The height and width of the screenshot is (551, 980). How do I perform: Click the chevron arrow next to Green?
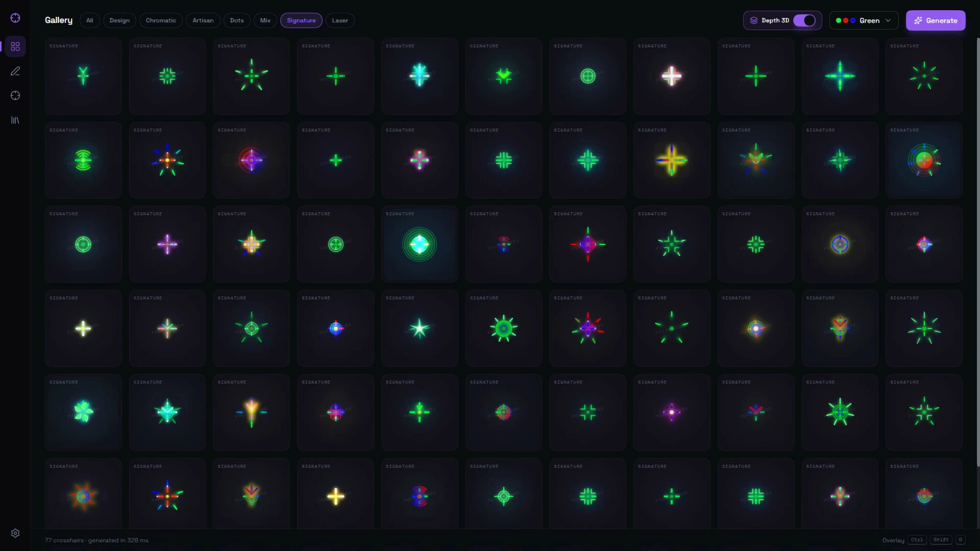click(x=888, y=20)
